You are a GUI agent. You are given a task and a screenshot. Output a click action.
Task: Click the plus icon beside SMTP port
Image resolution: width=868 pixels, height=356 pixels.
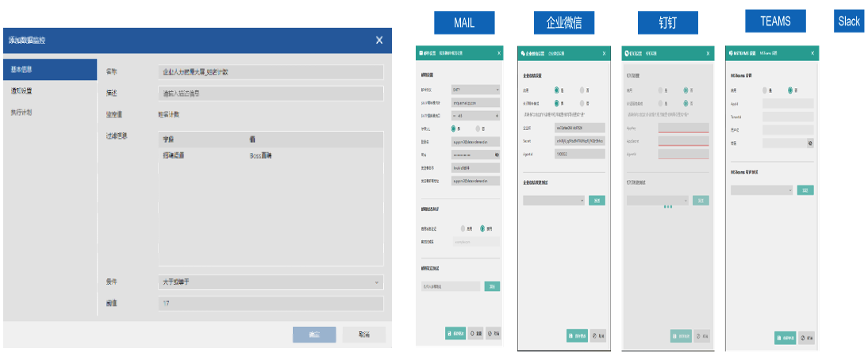497,116
